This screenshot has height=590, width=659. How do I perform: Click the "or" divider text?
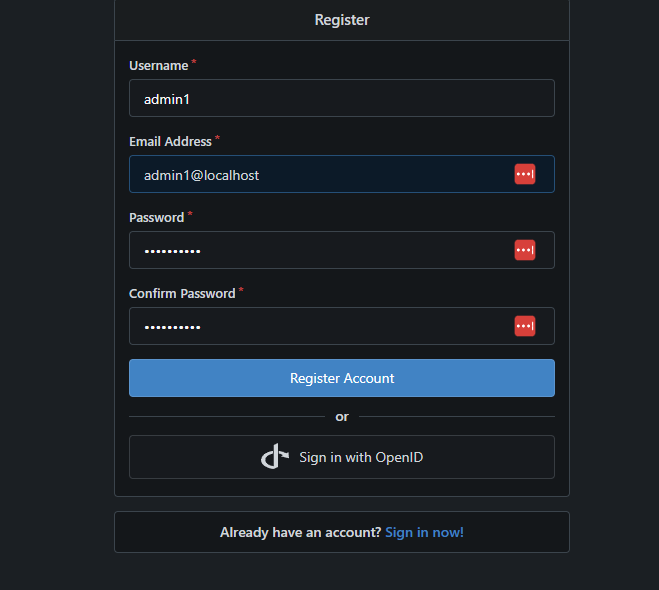click(x=342, y=416)
